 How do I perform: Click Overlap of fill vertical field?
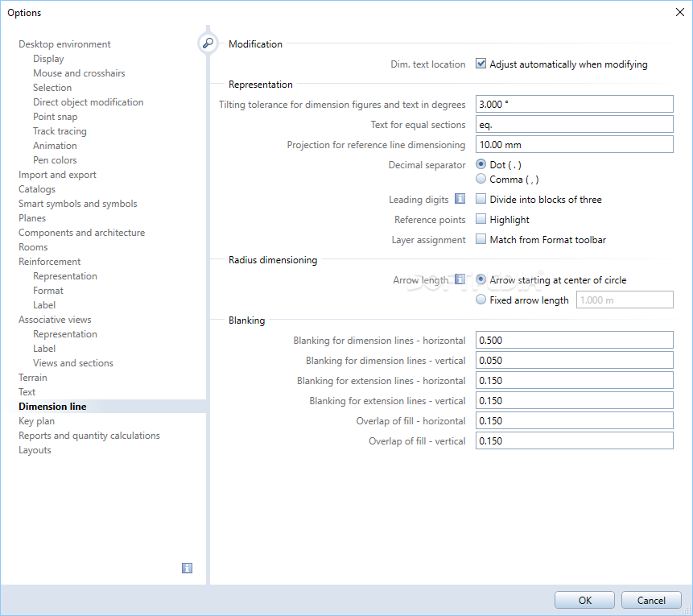coord(574,441)
